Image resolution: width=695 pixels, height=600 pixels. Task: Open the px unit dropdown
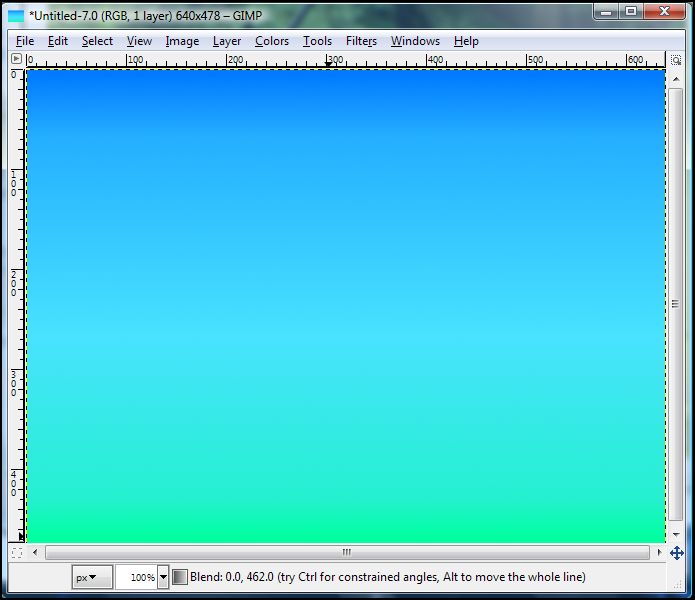pyautogui.click(x=92, y=577)
